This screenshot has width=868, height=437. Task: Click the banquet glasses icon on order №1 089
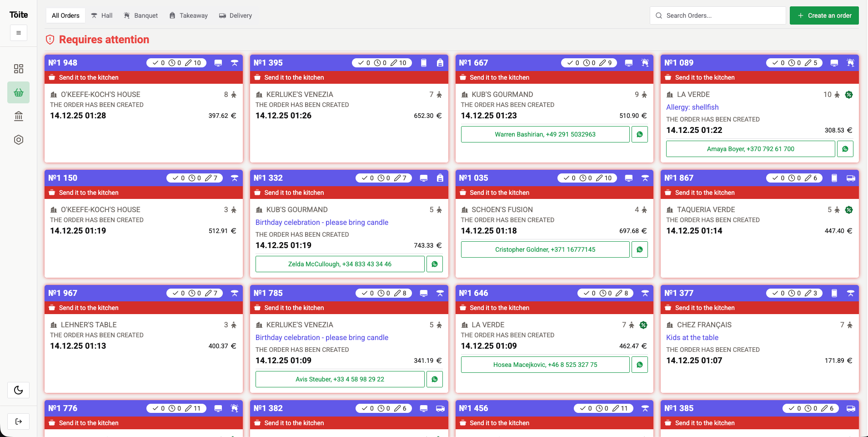coord(850,63)
